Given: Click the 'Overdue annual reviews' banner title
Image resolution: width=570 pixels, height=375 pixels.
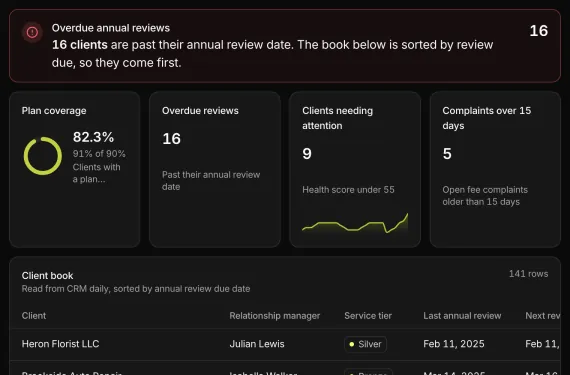Looking at the screenshot, I should pos(111,28).
